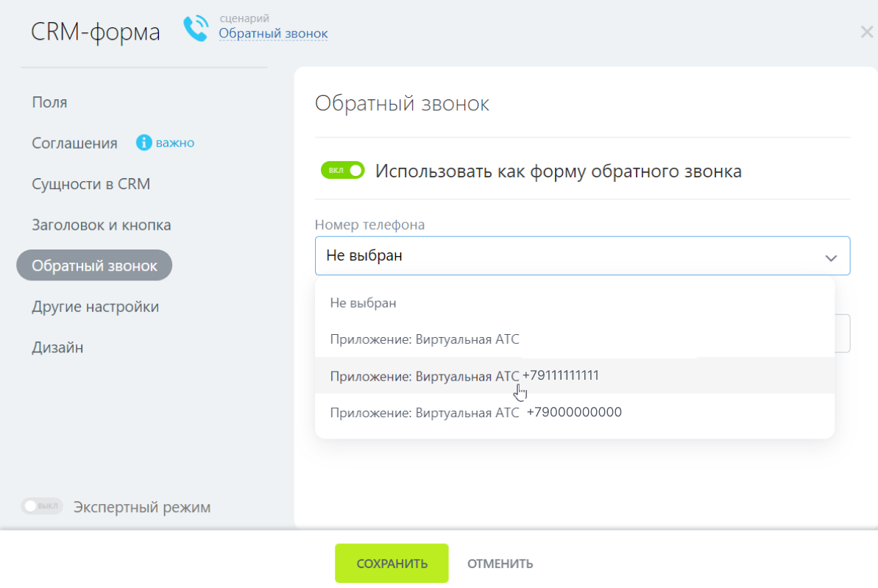
Task: Open the Обратный звонок scenario link
Action: pos(273,34)
